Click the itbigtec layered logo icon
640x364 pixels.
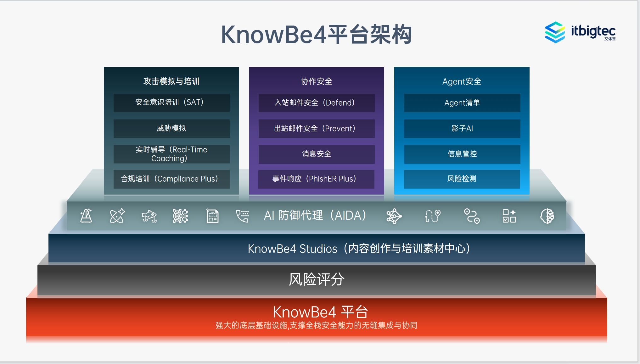click(x=555, y=32)
